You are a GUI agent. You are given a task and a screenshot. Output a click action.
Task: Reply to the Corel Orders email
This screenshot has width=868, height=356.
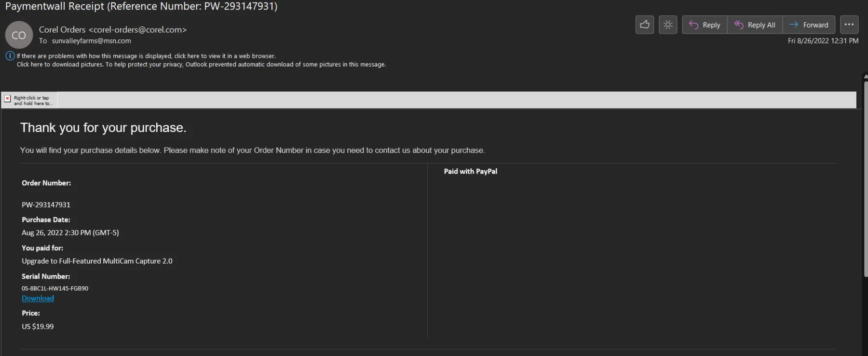[x=705, y=25]
